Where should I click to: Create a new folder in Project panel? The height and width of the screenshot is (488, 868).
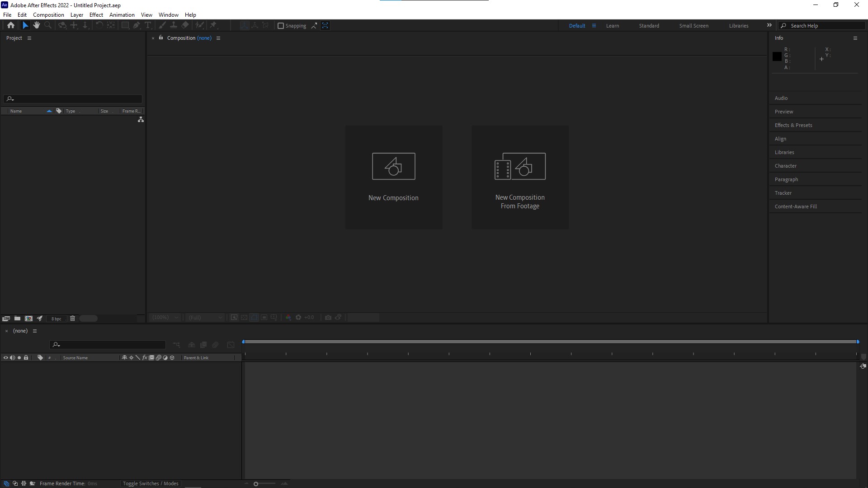[x=17, y=319]
